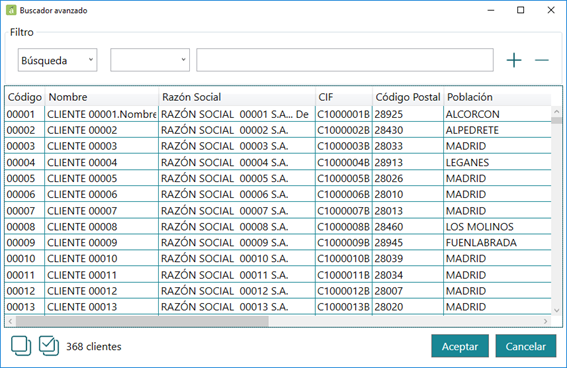Screen dimensions: 567x368
Task: Select all clients with checked squares icon
Action: coord(49,346)
